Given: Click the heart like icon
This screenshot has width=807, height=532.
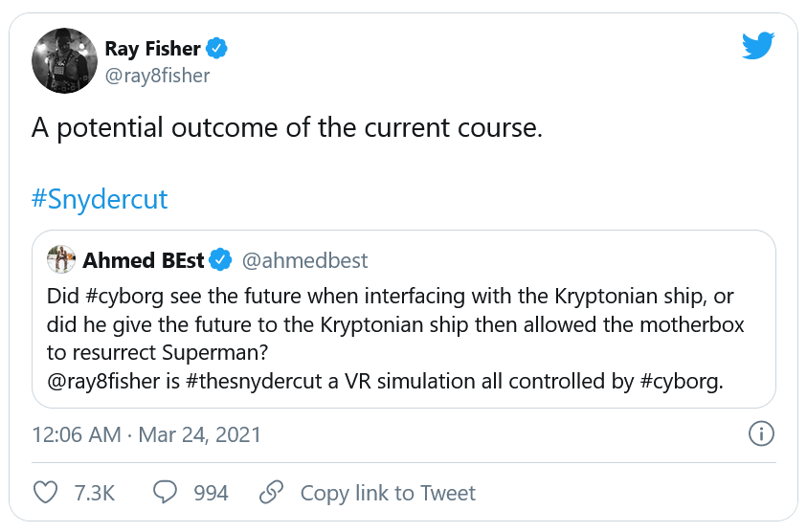Looking at the screenshot, I should click(46, 493).
